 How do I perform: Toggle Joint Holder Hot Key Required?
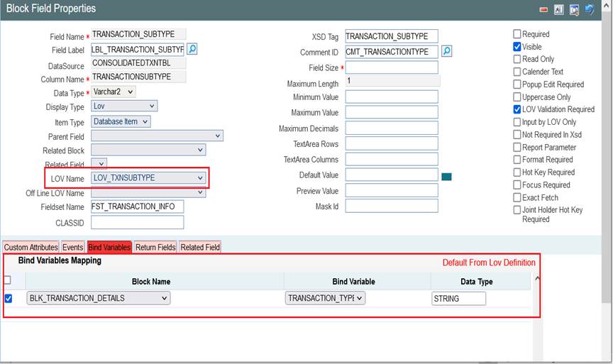click(517, 210)
